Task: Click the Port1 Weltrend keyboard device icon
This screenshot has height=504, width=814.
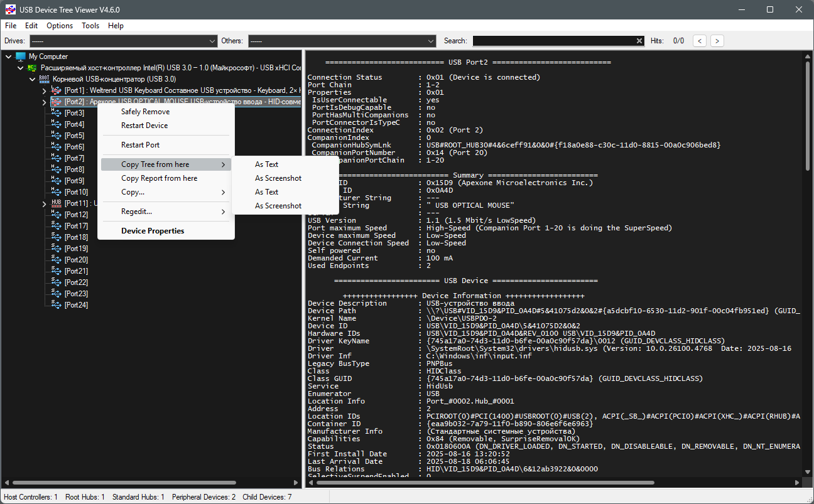Action: [x=56, y=90]
